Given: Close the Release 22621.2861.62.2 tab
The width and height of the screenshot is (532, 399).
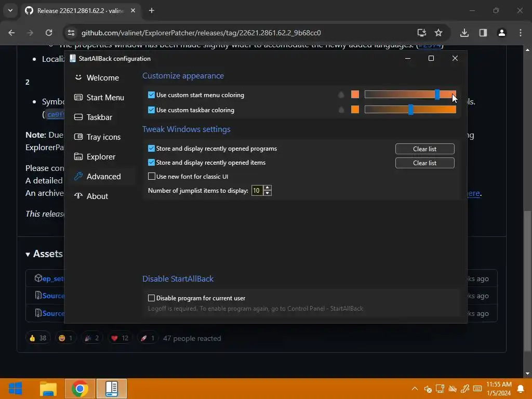Looking at the screenshot, I should pos(133,10).
